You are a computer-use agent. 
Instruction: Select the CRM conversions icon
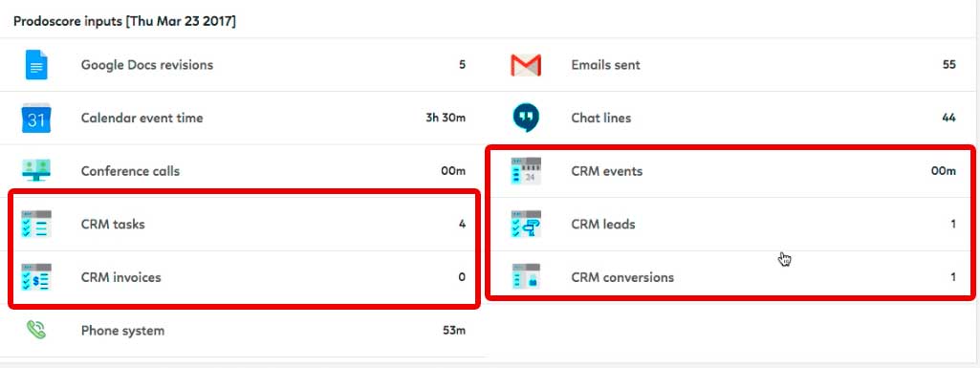pos(526,276)
